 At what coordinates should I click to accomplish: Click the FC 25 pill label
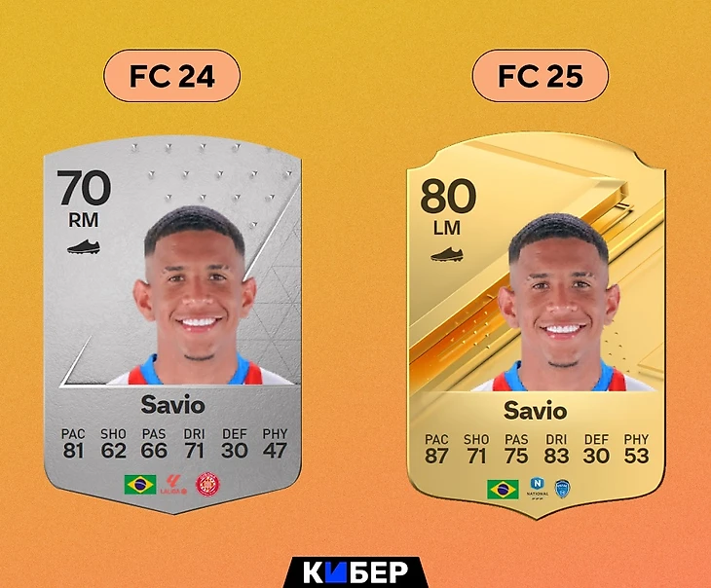pyautogui.click(x=541, y=76)
